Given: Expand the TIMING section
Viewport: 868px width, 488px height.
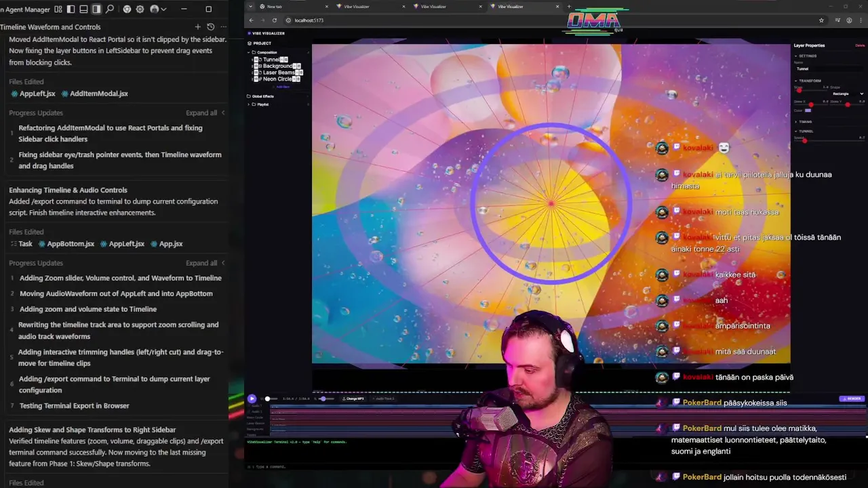Looking at the screenshot, I should point(795,122).
